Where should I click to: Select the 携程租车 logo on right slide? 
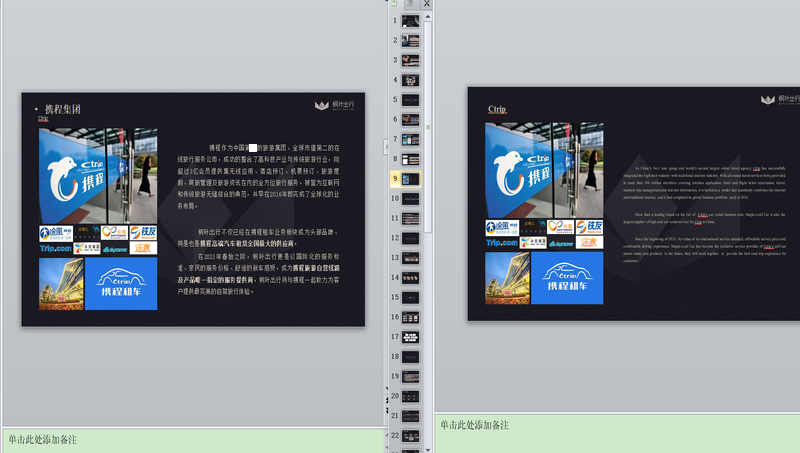click(x=567, y=278)
